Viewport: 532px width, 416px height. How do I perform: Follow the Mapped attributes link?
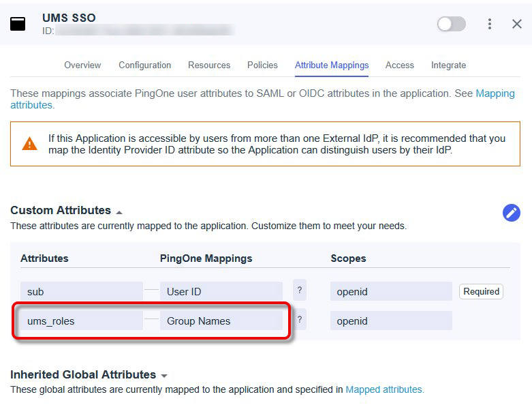click(384, 389)
